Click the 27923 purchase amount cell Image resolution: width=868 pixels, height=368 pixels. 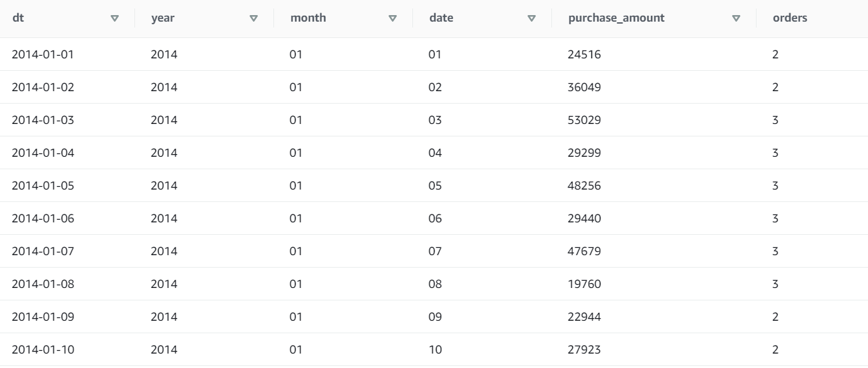(x=584, y=350)
